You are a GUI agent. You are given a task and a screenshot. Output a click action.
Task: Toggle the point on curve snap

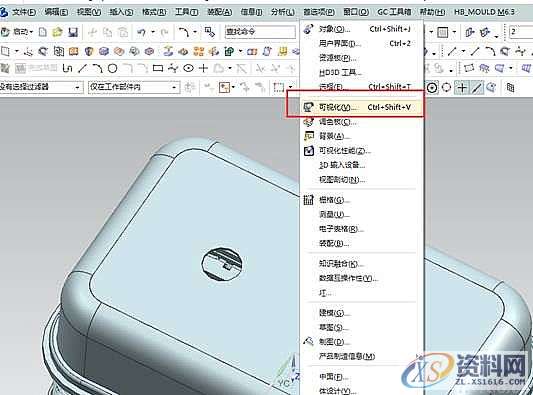coord(478,88)
